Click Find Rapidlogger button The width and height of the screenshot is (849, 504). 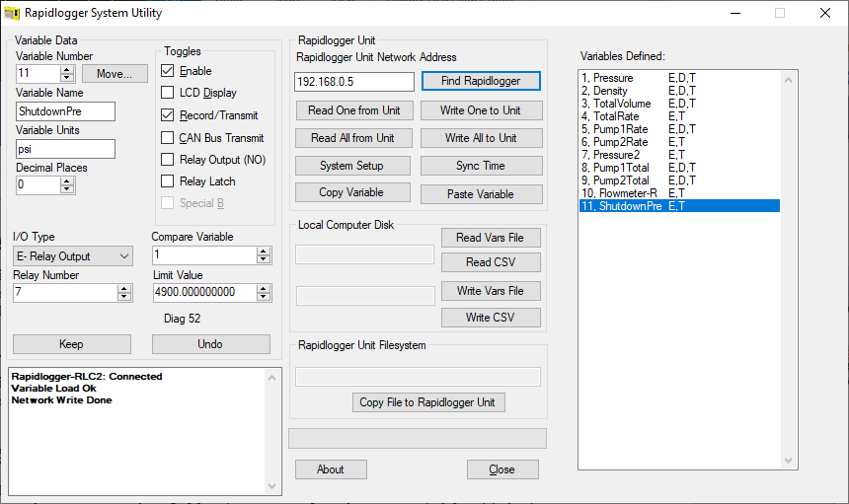click(x=481, y=81)
